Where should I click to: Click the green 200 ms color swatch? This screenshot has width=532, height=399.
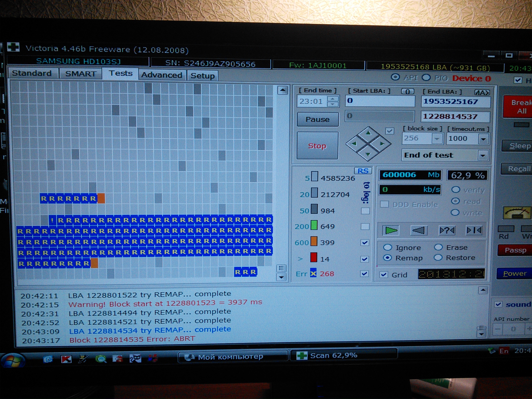point(314,226)
